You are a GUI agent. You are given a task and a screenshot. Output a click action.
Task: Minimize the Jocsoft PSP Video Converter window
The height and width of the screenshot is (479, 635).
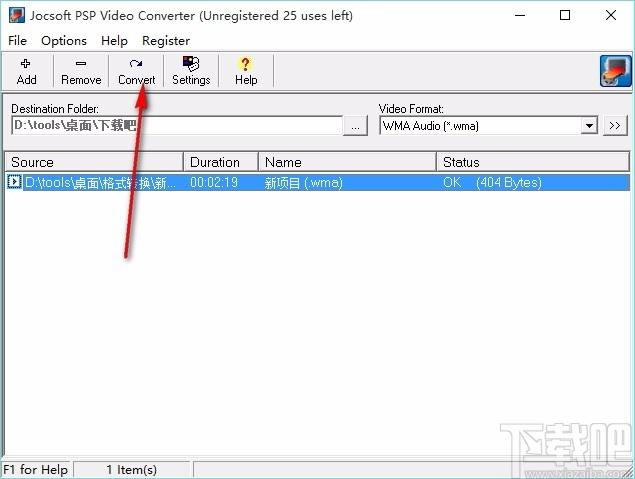click(x=520, y=15)
